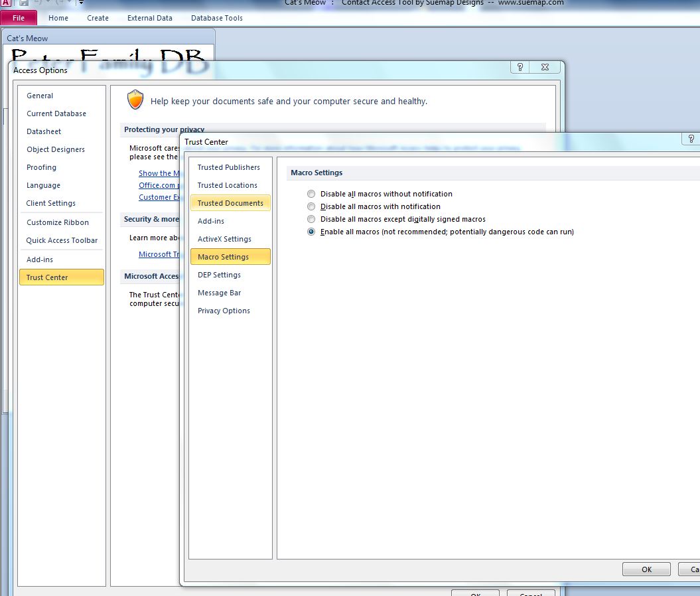Click the 'Customer Ex…' link
Screen dimensions: 700x596
point(159,197)
